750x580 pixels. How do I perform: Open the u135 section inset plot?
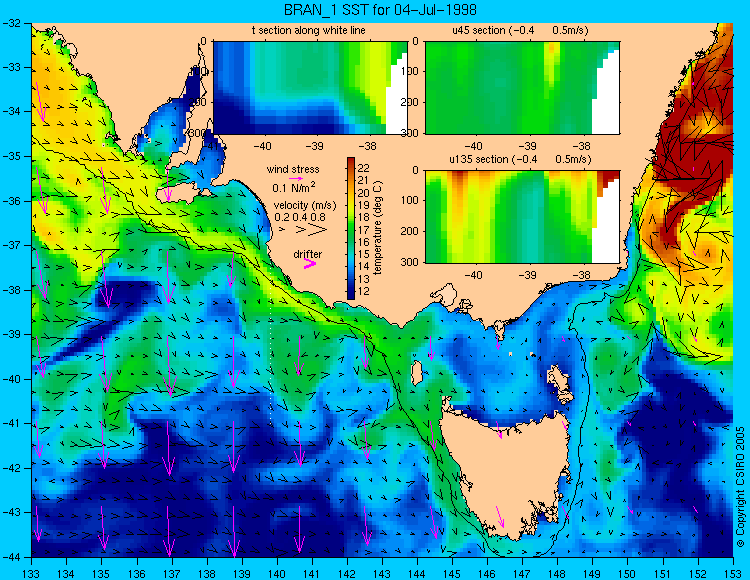(522, 217)
